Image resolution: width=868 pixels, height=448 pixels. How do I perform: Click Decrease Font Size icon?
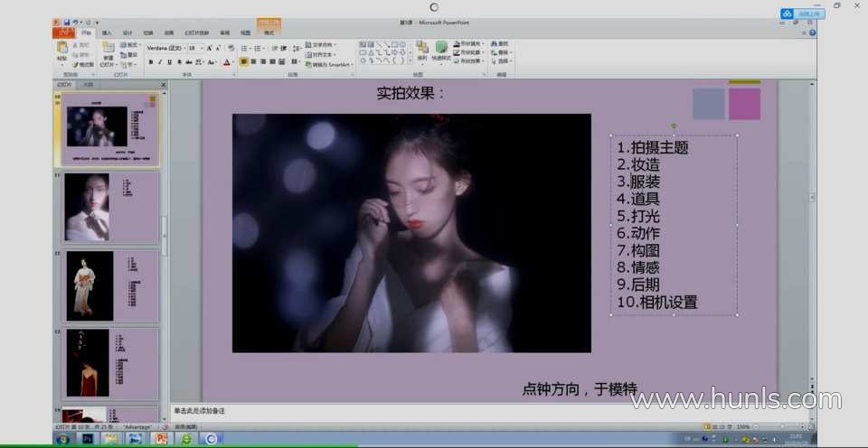coord(219,48)
